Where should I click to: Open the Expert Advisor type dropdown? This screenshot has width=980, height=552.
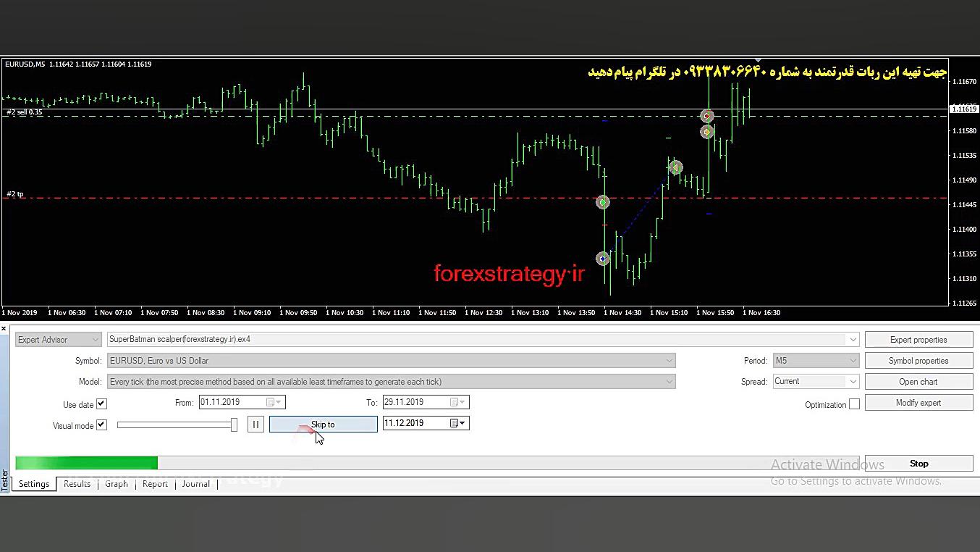tap(58, 340)
